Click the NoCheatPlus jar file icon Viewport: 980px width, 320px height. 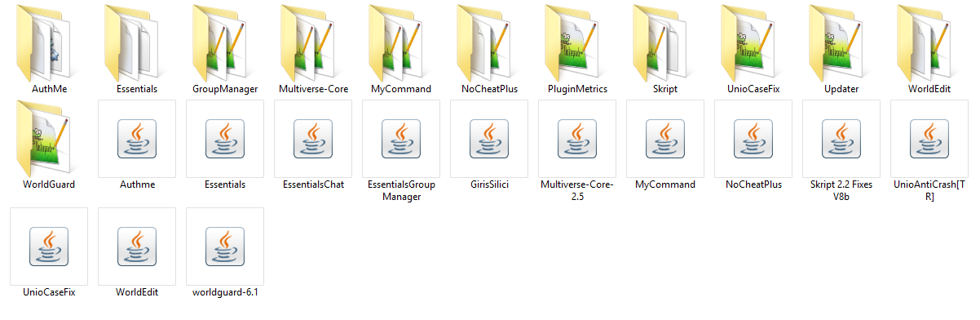(x=753, y=138)
